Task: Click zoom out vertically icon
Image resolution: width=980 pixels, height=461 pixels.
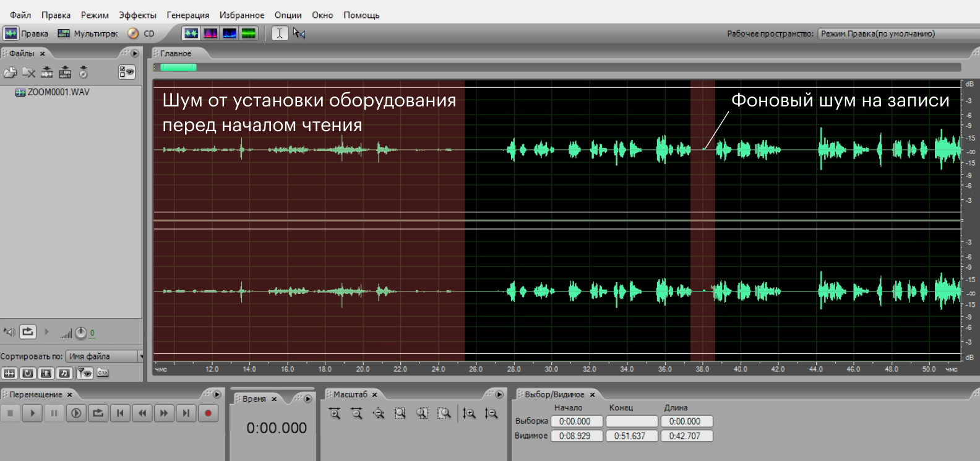Action: click(x=491, y=413)
